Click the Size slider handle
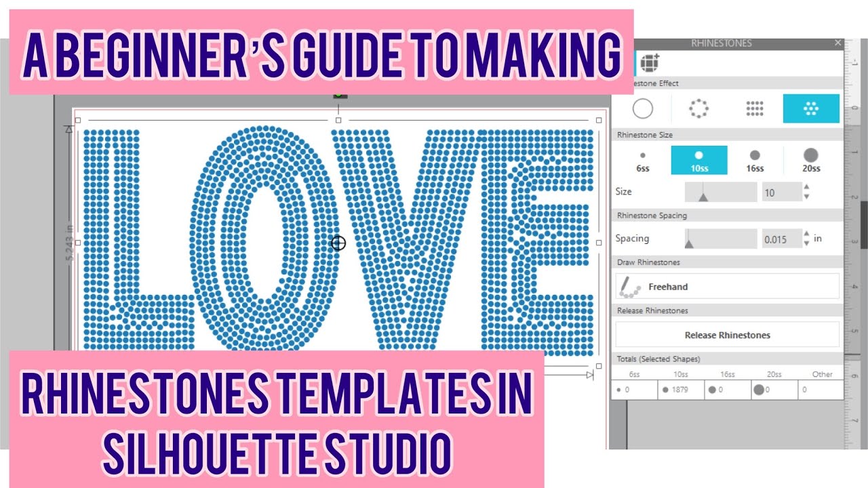 pyautogui.click(x=703, y=196)
